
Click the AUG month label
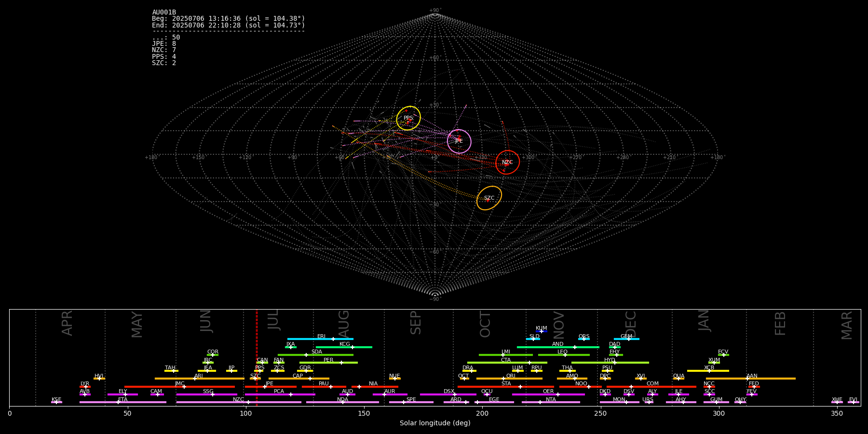(344, 325)
